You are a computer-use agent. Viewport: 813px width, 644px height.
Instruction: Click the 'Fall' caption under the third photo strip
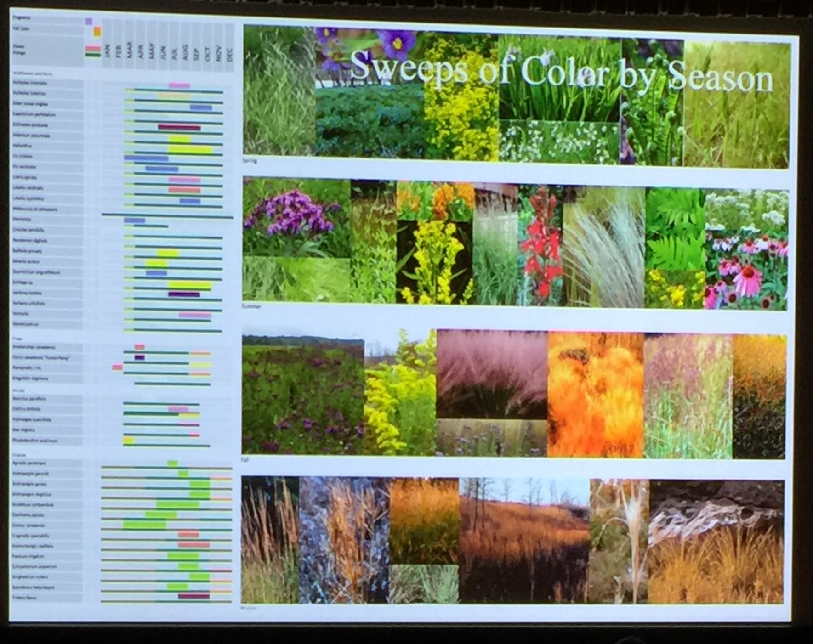[x=245, y=459]
